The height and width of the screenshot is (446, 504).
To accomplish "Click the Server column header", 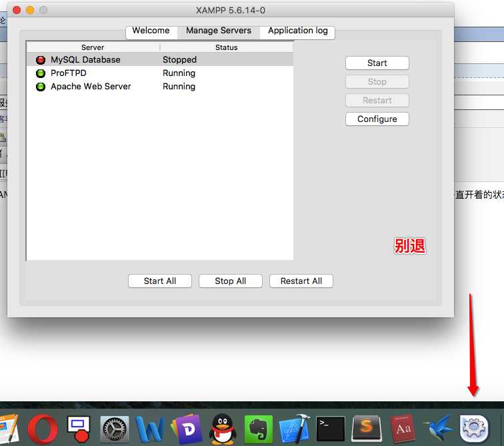I will pos(93,47).
